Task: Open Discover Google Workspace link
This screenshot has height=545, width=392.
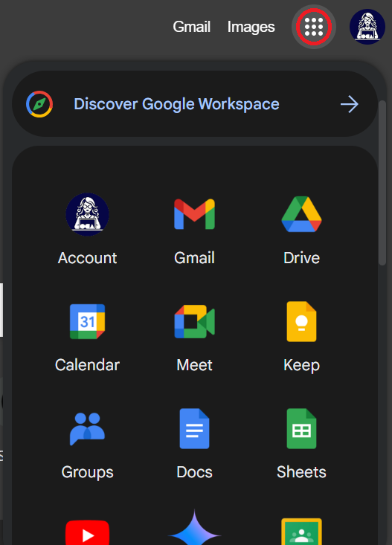Action: (x=195, y=103)
